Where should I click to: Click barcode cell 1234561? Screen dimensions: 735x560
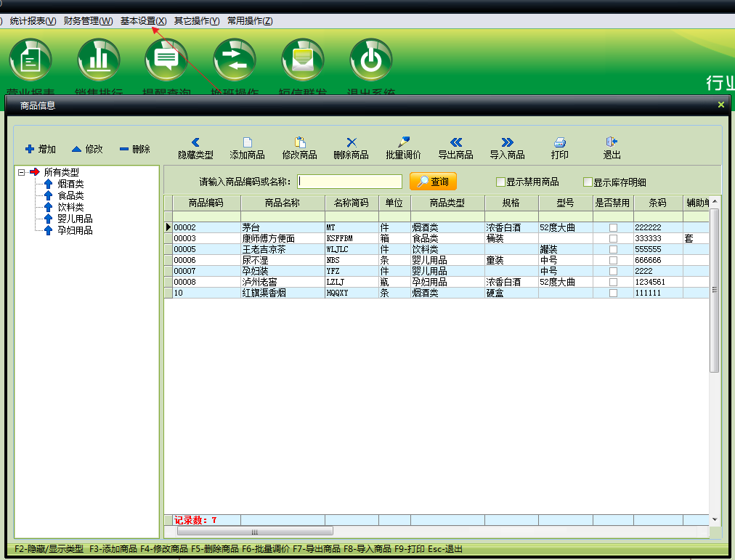pos(658,282)
